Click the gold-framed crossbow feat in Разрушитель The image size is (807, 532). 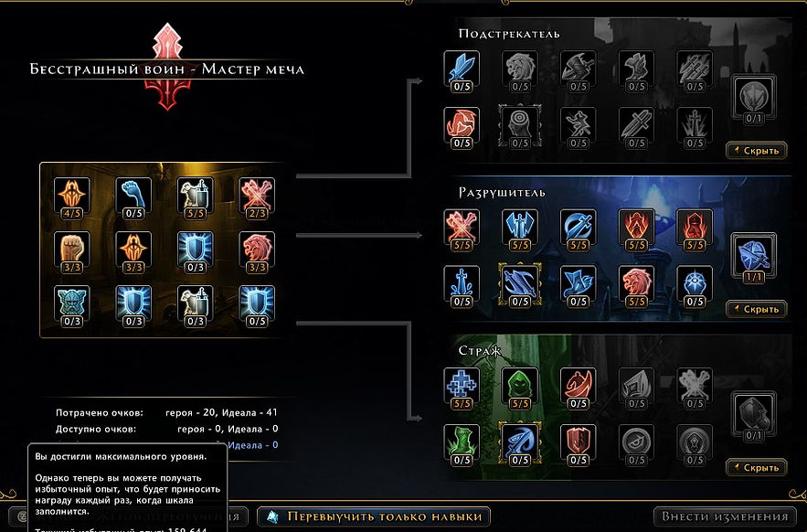pyautogui.click(x=520, y=284)
